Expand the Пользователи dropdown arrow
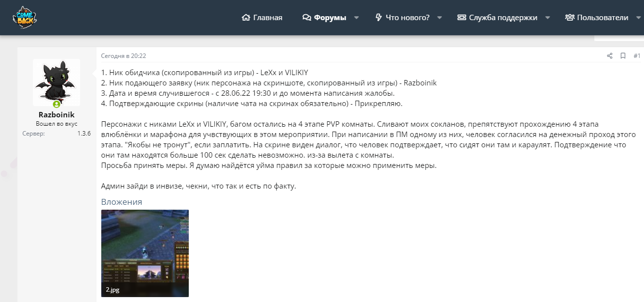The height and width of the screenshot is (302, 644). (x=638, y=18)
